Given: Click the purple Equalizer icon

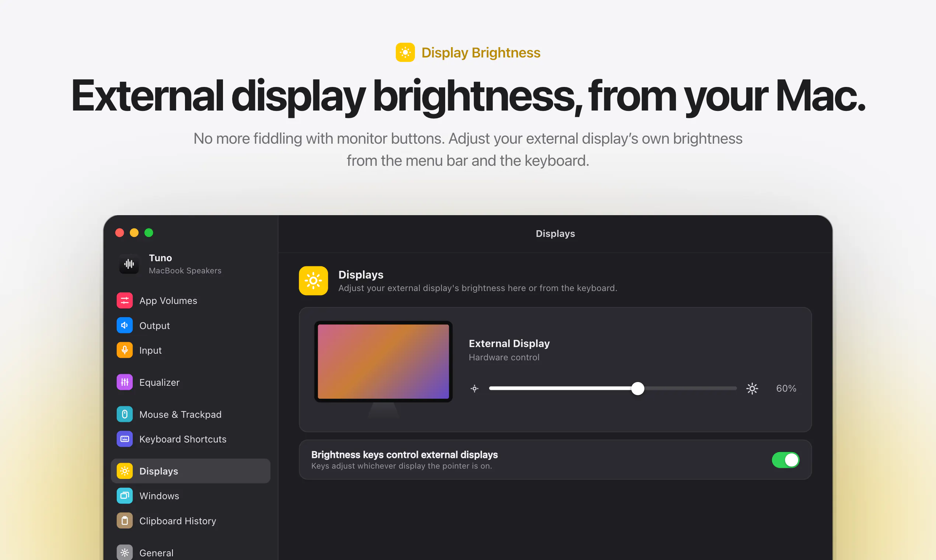Looking at the screenshot, I should coord(125,382).
